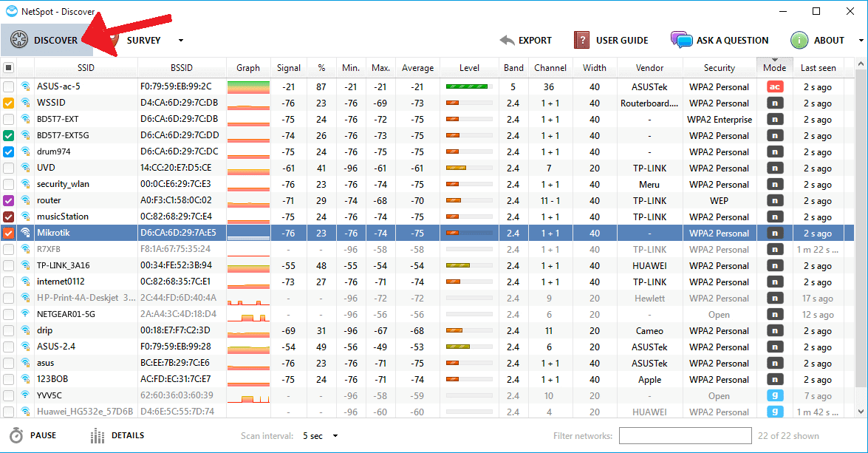The width and height of the screenshot is (868, 453).
Task: Click the Wi-Fi icon next to 123BOB
Action: [25, 379]
